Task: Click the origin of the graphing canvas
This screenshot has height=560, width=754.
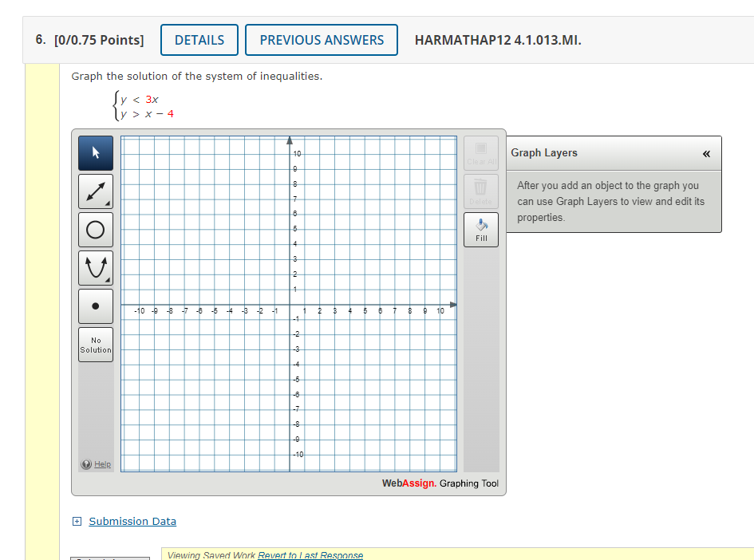Action: (x=290, y=304)
